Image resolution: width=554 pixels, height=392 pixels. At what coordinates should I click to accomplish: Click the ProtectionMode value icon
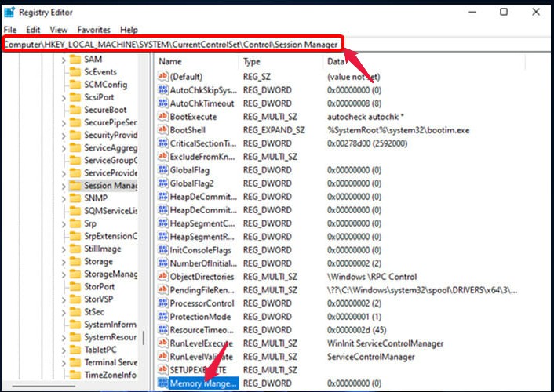[x=163, y=316]
